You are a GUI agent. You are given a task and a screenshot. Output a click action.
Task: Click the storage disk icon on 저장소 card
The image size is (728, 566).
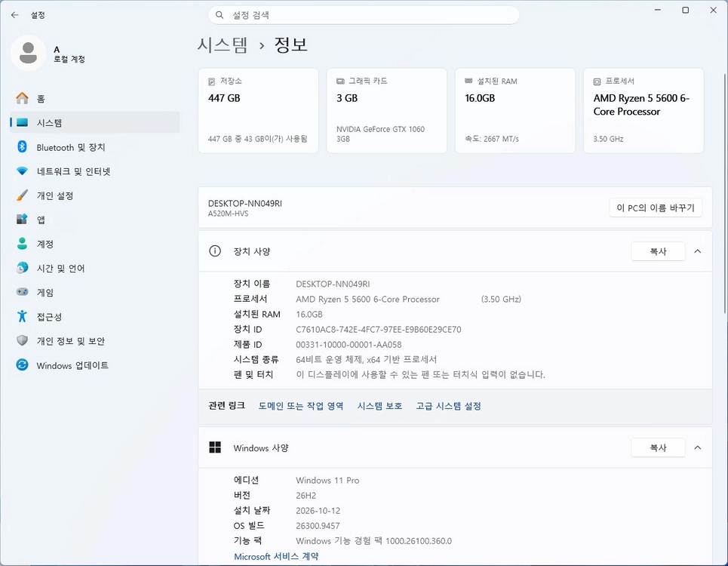coord(212,82)
